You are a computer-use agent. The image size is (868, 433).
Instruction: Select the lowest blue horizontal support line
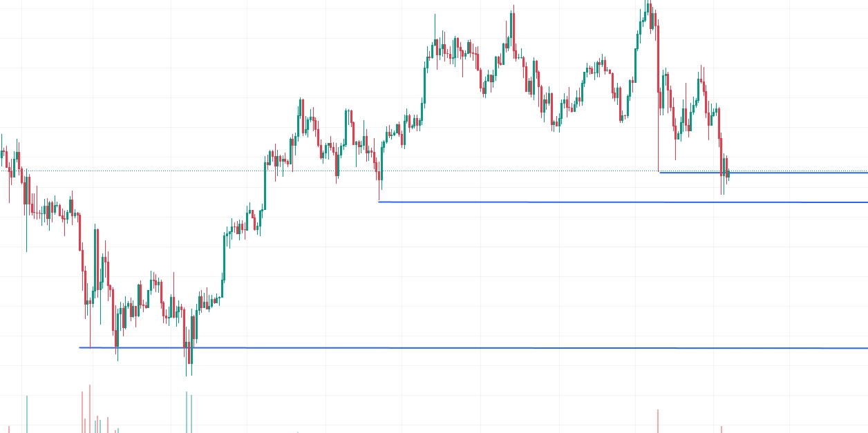coord(484,348)
